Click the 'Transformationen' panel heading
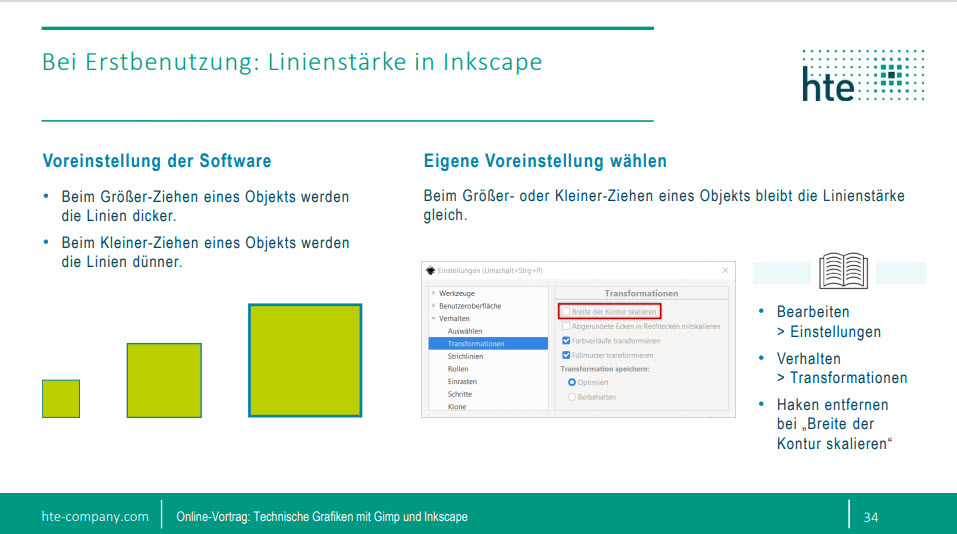This screenshot has height=534, width=957. 641,294
